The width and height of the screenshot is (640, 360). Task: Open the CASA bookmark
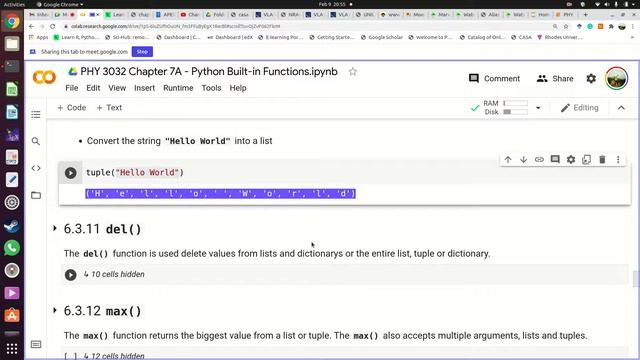point(522,37)
